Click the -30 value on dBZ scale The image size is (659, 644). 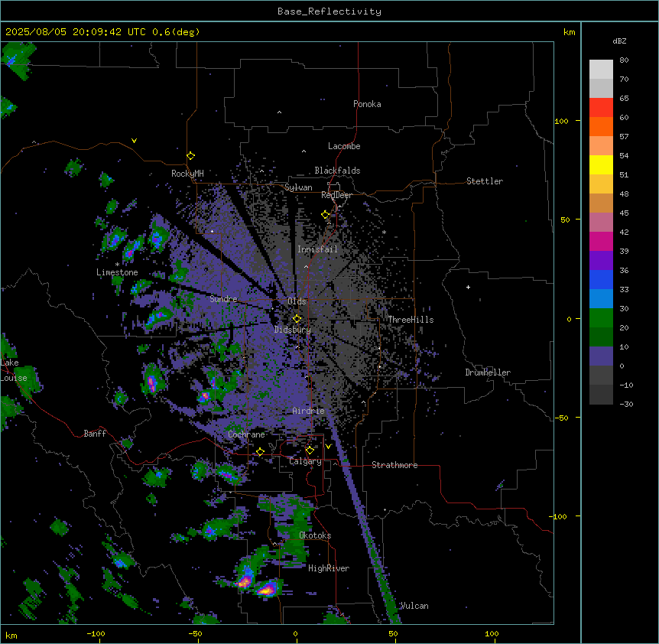tap(626, 404)
